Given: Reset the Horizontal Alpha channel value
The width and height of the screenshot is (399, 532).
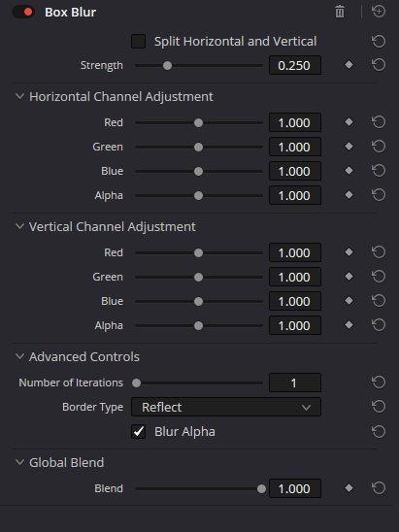Looking at the screenshot, I should tap(379, 195).
